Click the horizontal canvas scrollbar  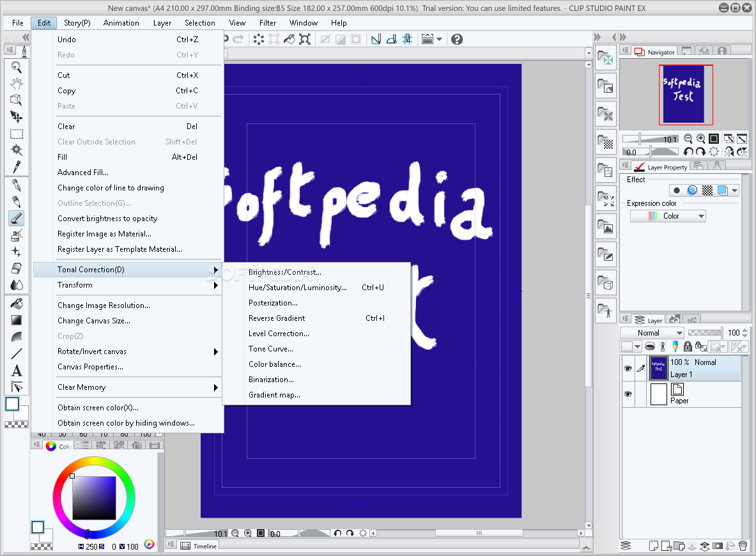point(478,533)
